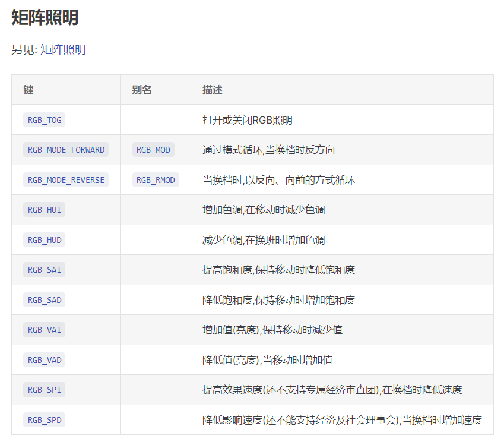Click the RGB_SPI keycode label
This screenshot has width=504, height=445.
[x=45, y=390]
